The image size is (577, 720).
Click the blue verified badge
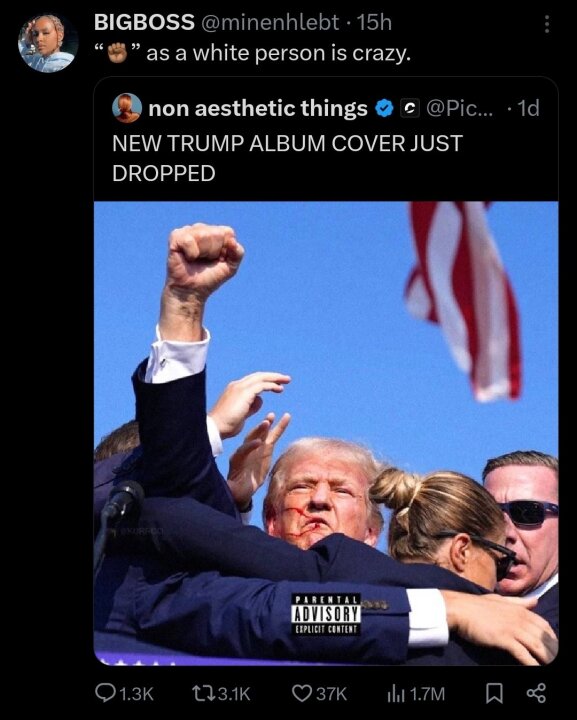click(x=385, y=108)
